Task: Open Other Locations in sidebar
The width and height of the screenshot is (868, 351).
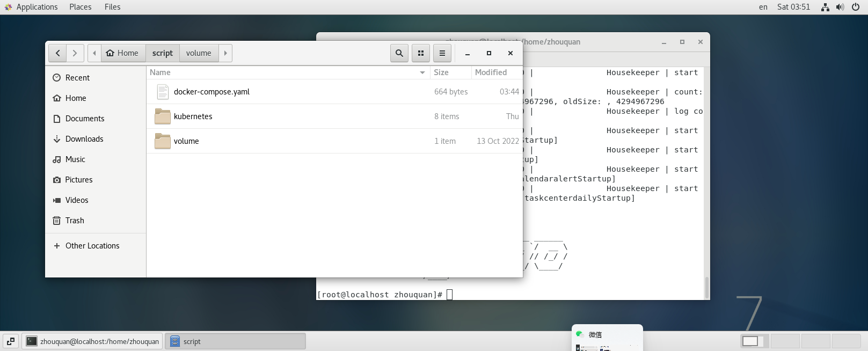Action: coord(92,246)
